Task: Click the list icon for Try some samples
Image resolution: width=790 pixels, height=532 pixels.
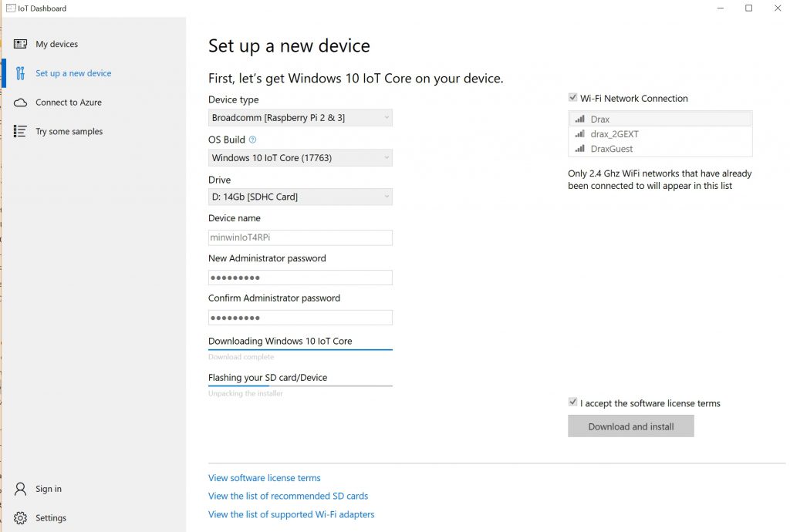Action: [x=21, y=132]
